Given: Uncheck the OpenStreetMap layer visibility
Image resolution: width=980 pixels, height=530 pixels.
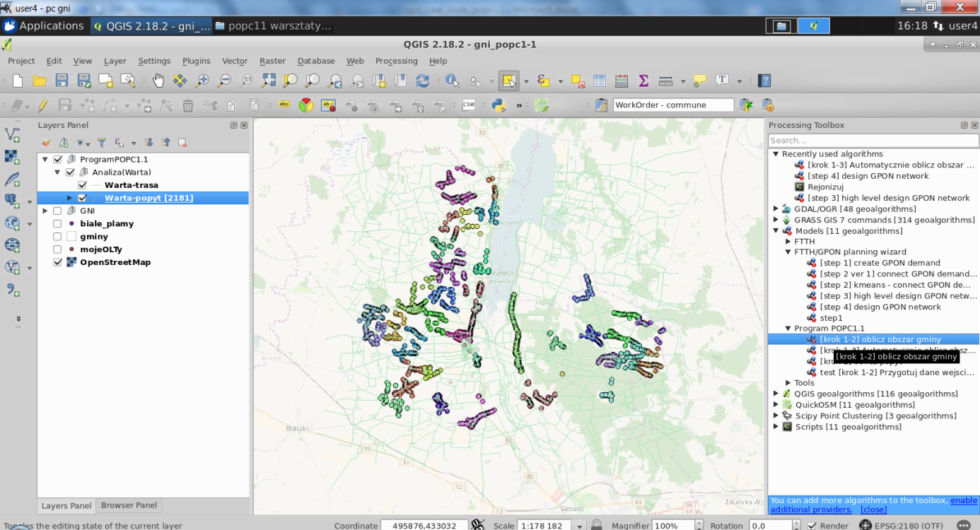Looking at the screenshot, I should tap(58, 263).
